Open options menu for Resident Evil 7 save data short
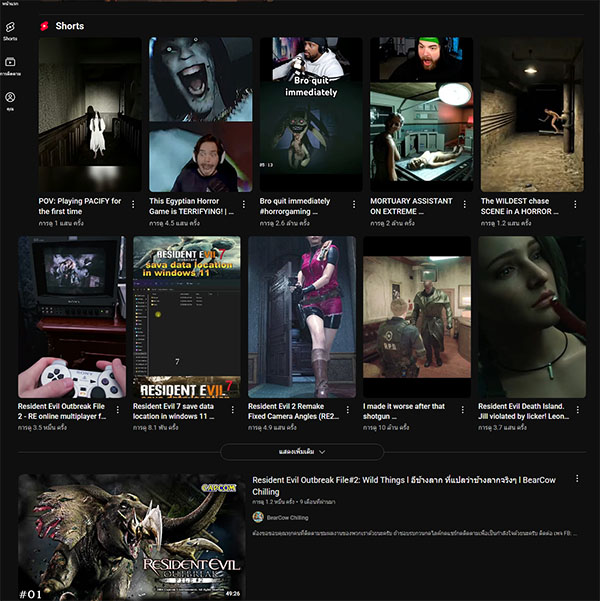The height and width of the screenshot is (601, 600). [x=233, y=410]
